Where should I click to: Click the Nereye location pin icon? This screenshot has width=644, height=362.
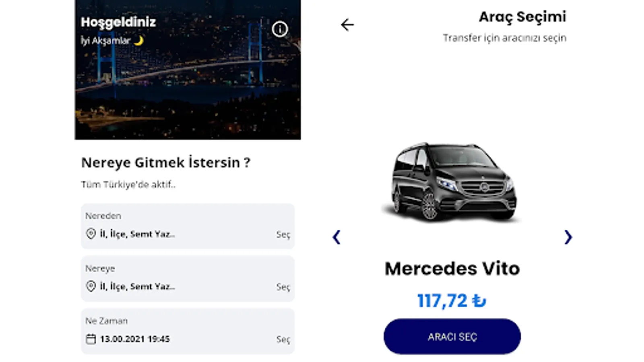(91, 286)
